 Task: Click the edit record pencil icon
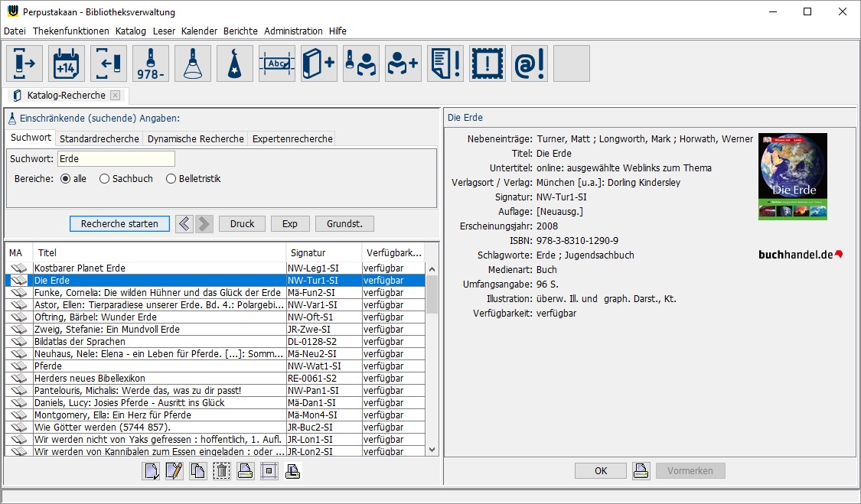174,471
